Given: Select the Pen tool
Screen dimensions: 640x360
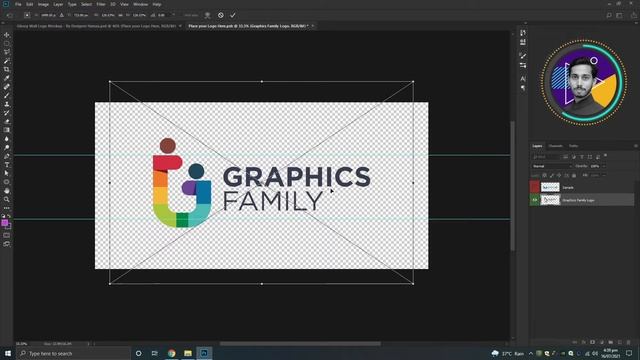Looking at the screenshot, I should 7,156.
